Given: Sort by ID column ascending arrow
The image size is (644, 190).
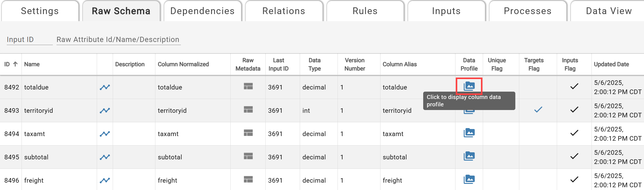Looking at the screenshot, I should tap(15, 64).
